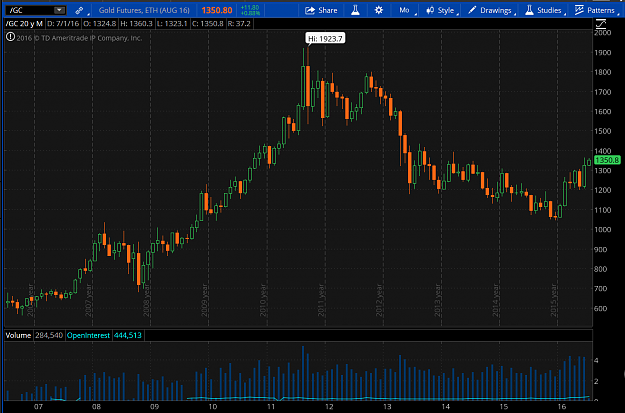This screenshot has width=625, height=413.
Task: Click the green 1350.8 last price label
Action: pos(607,160)
